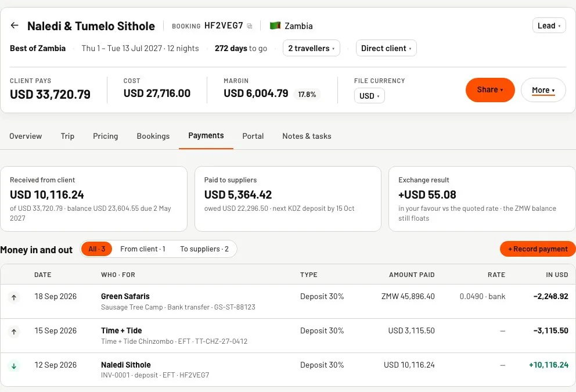Click the 18 Sep 2026 date
The height and width of the screenshot is (392, 576).
click(x=56, y=297)
